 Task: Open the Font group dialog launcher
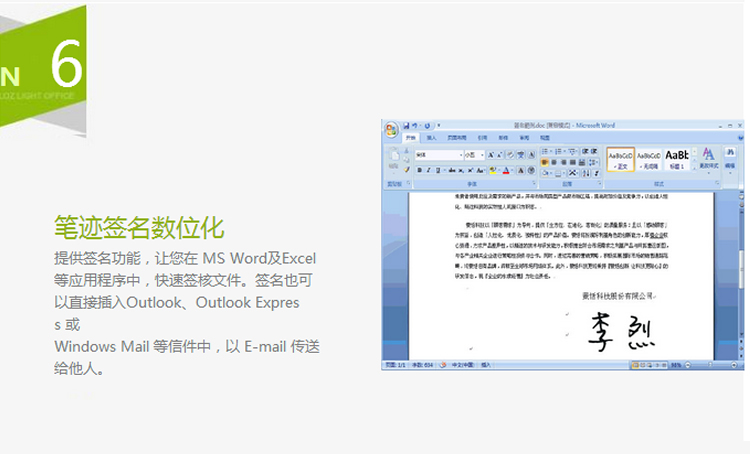tap(534, 183)
